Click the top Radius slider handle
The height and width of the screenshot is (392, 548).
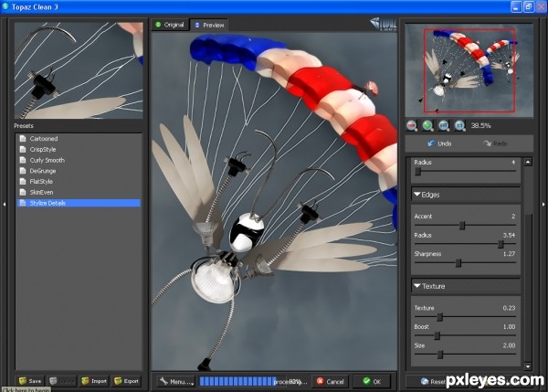(x=417, y=172)
